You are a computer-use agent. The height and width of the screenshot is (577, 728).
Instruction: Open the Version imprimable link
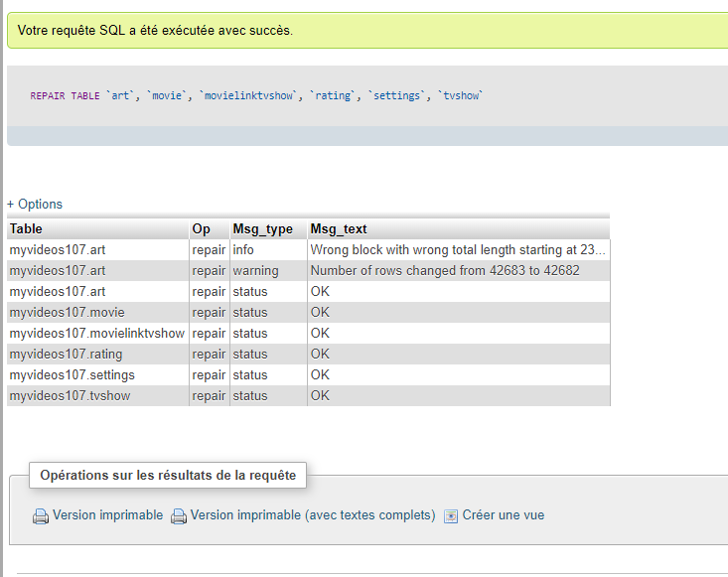[x=107, y=515]
